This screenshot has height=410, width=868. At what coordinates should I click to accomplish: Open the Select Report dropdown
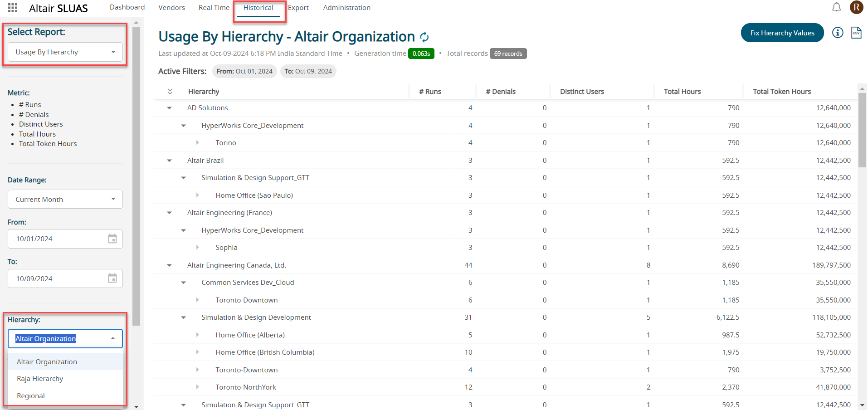[65, 52]
